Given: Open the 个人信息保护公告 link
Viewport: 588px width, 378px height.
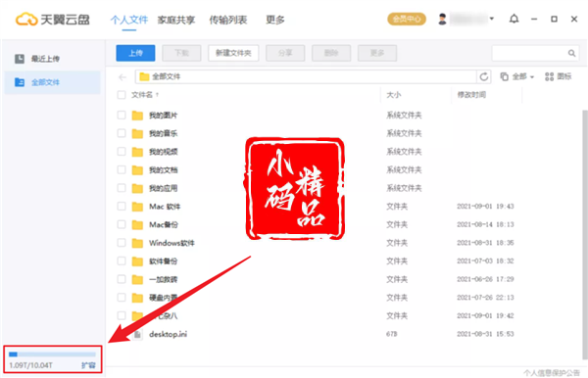Looking at the screenshot, I should tap(552, 373).
